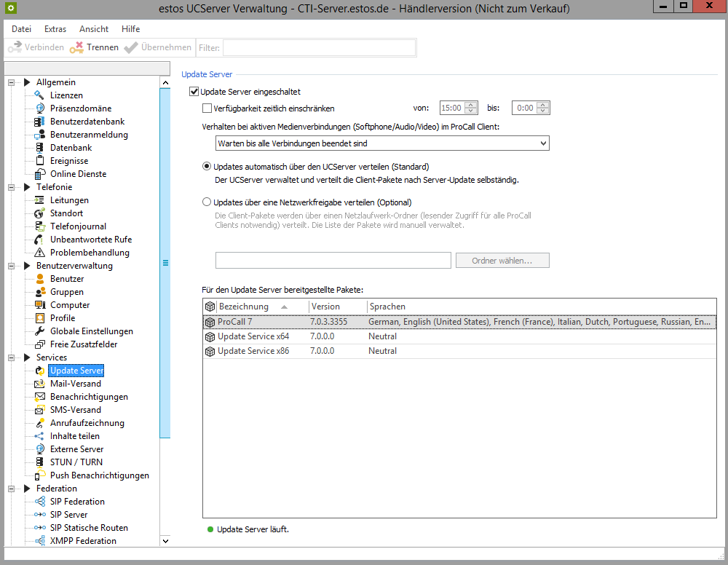Increase the von time spinner value
This screenshot has width=728, height=565.
tap(471, 105)
